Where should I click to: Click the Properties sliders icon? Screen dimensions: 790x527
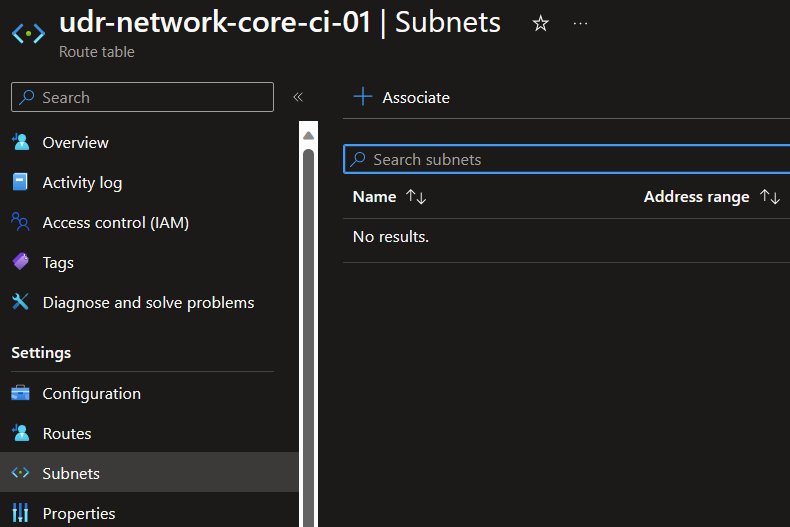coord(21,512)
